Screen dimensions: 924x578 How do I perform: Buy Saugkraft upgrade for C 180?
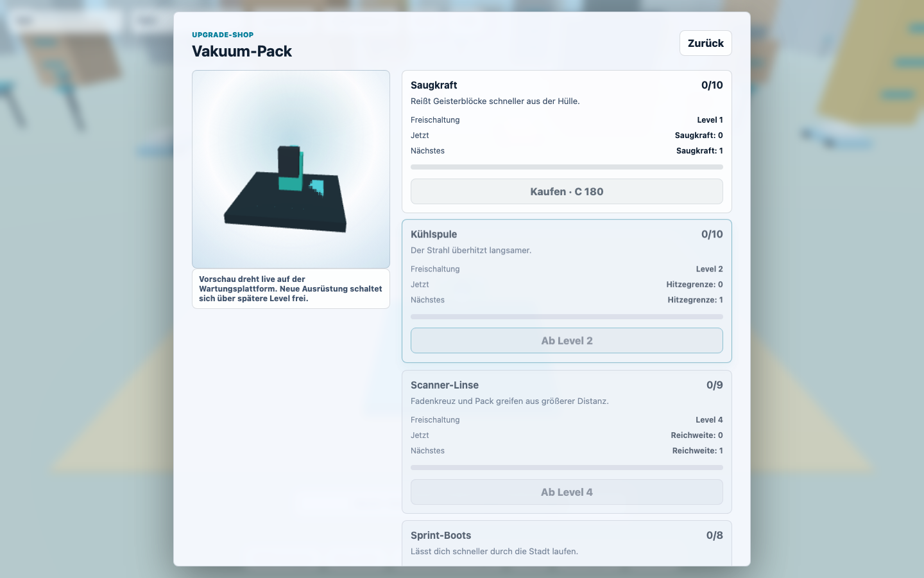(567, 191)
